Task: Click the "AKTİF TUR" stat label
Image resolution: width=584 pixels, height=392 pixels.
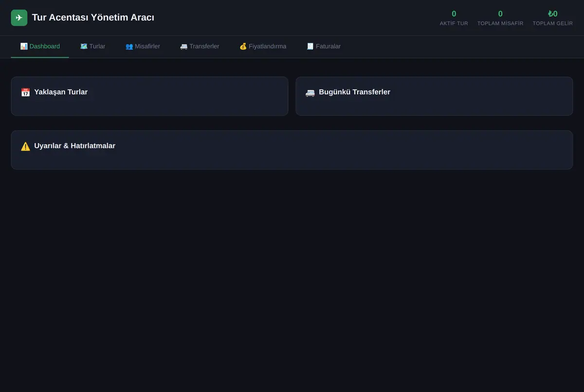Action: click(x=454, y=23)
